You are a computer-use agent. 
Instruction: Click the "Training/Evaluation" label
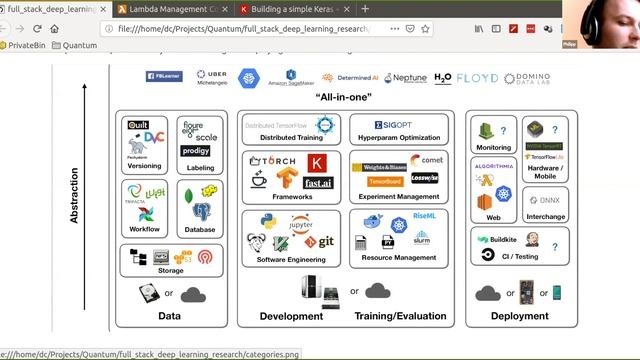coord(400,316)
